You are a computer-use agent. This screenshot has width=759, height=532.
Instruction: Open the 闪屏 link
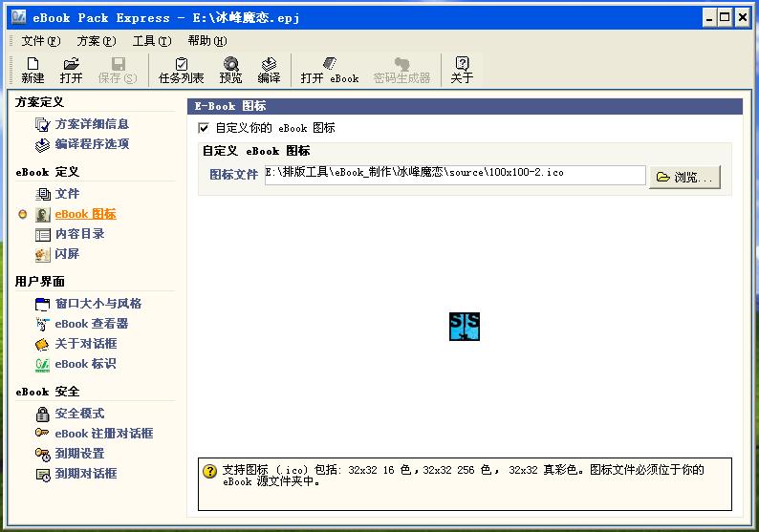click(67, 254)
